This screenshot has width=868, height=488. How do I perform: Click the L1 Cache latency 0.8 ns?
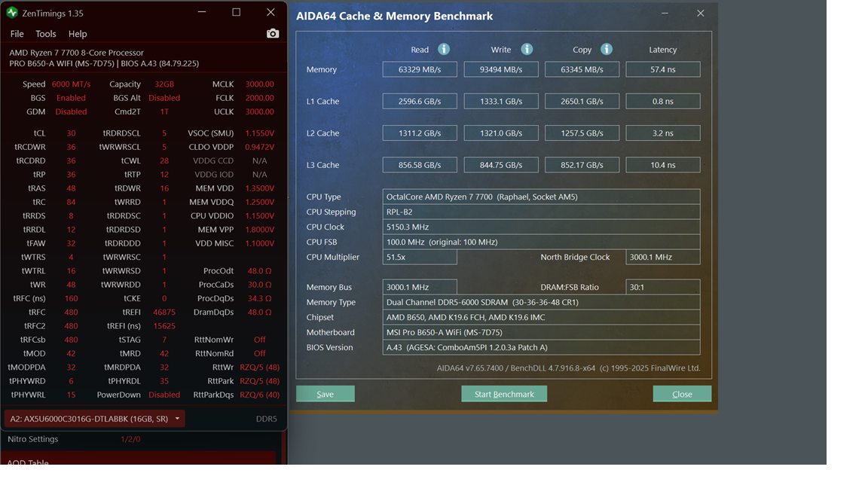point(662,101)
